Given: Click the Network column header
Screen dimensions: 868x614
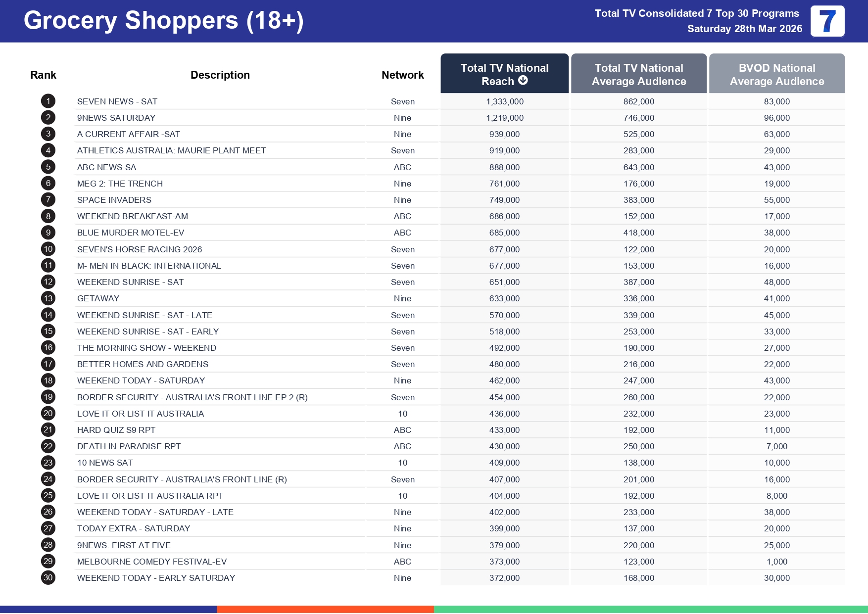Looking at the screenshot, I should (x=402, y=75).
